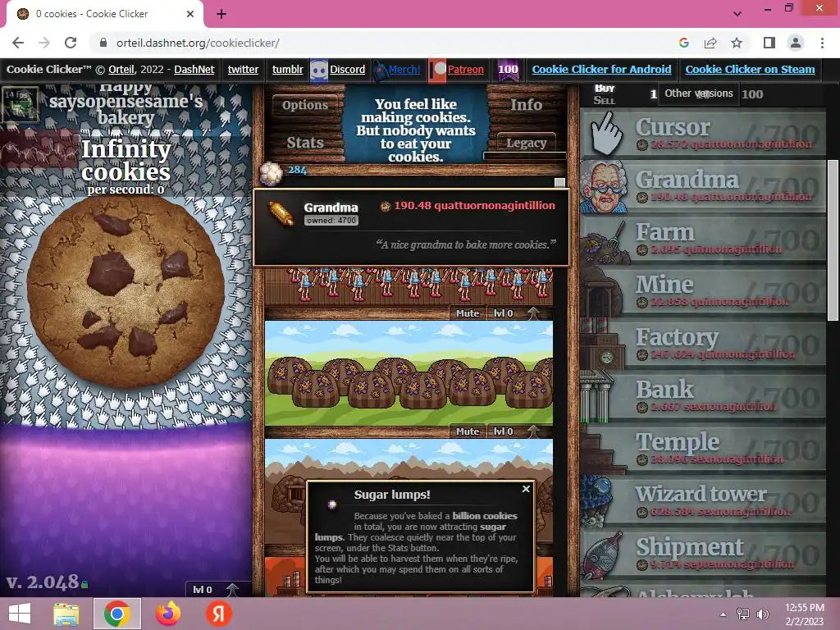
Task: Click the Grandma portrait icon in store
Action: (605, 188)
